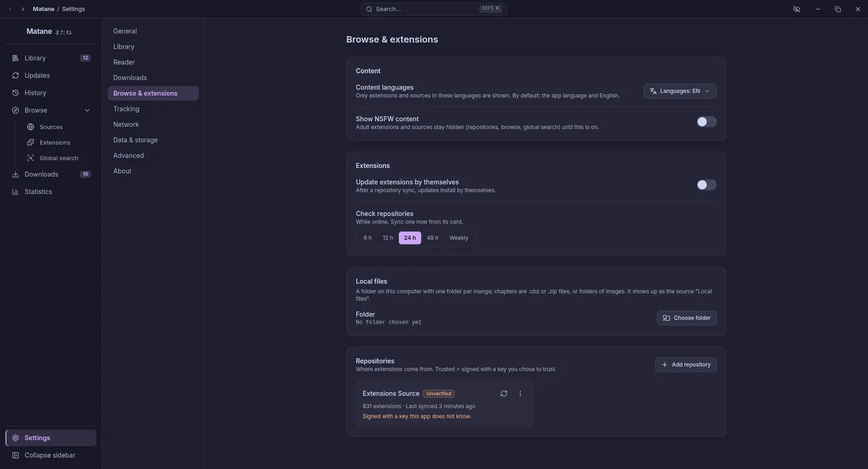This screenshot has width=868, height=469.
Task: Enable Show NSFW content toggle
Action: point(707,122)
